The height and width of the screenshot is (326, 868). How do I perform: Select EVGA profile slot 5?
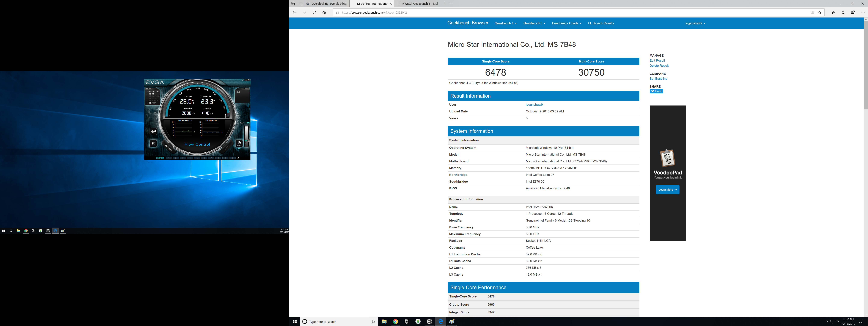[197, 158]
